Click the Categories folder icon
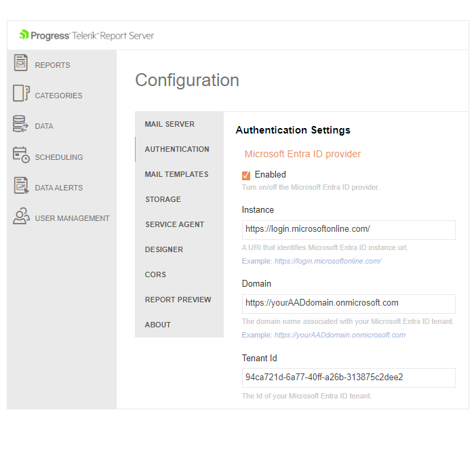This screenshot has height=450, width=476. click(21, 93)
